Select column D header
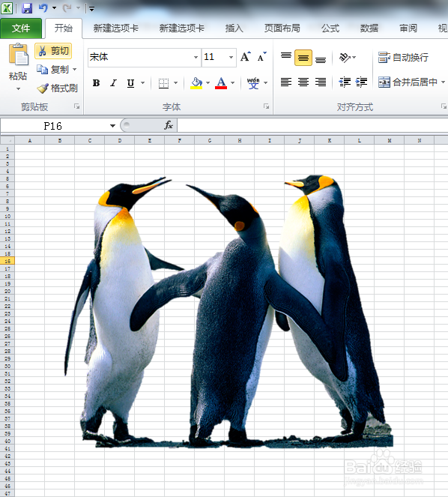This screenshot has width=448, height=497. click(x=119, y=140)
